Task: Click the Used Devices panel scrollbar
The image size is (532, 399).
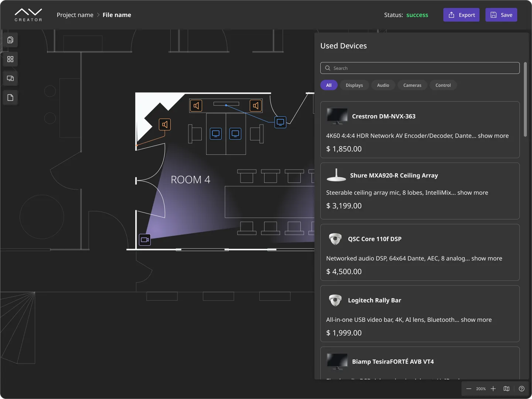Action: click(525, 100)
